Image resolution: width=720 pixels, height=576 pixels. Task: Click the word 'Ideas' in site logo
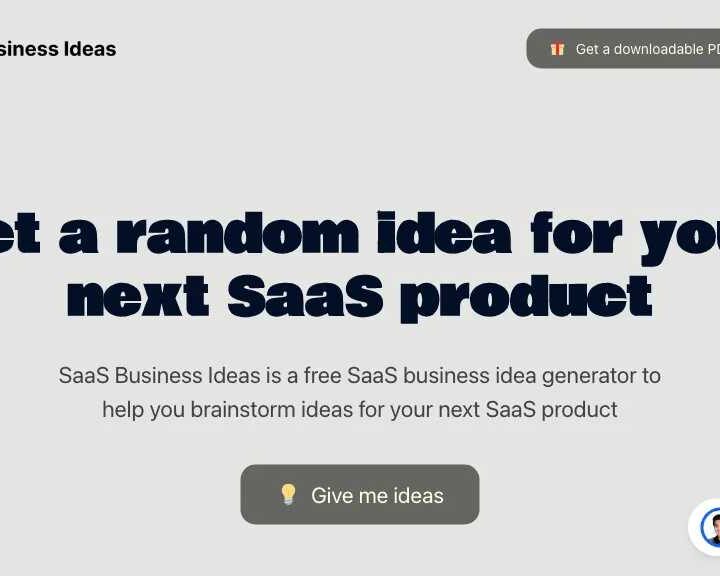pos(90,49)
